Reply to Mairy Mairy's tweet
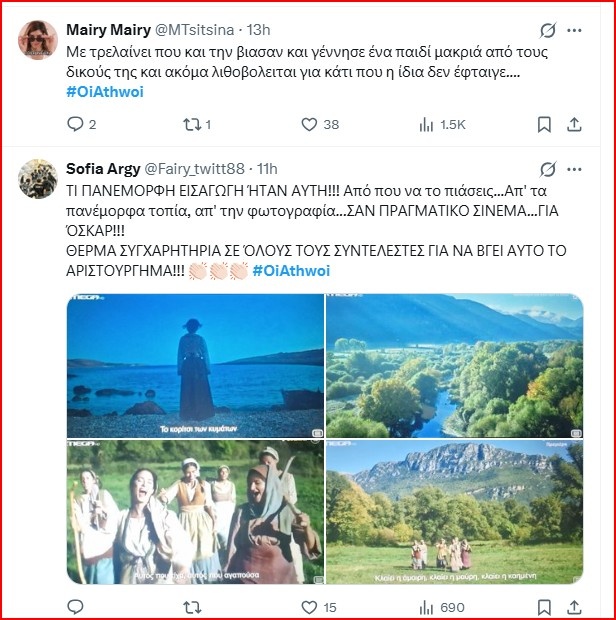Screen dimensions: 616x620 [x=76, y=125]
